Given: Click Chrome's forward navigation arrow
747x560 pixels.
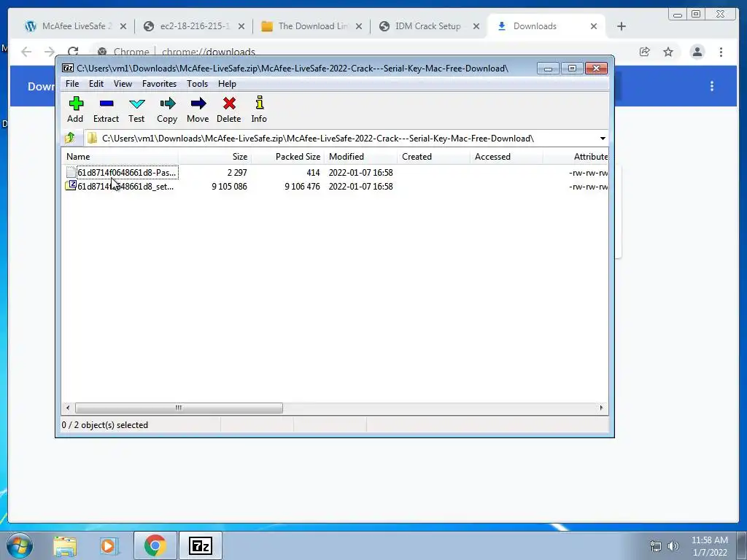Looking at the screenshot, I should (x=50, y=51).
